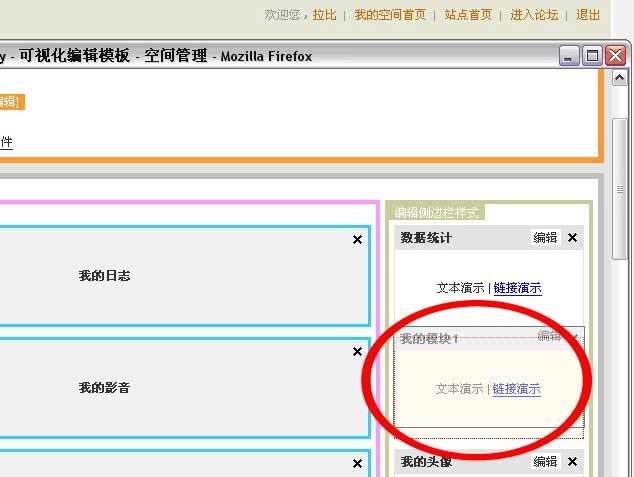Screen dimensions: 634x477
Task: Click 编辑 on the 我的模块1 block
Action: (x=549, y=336)
